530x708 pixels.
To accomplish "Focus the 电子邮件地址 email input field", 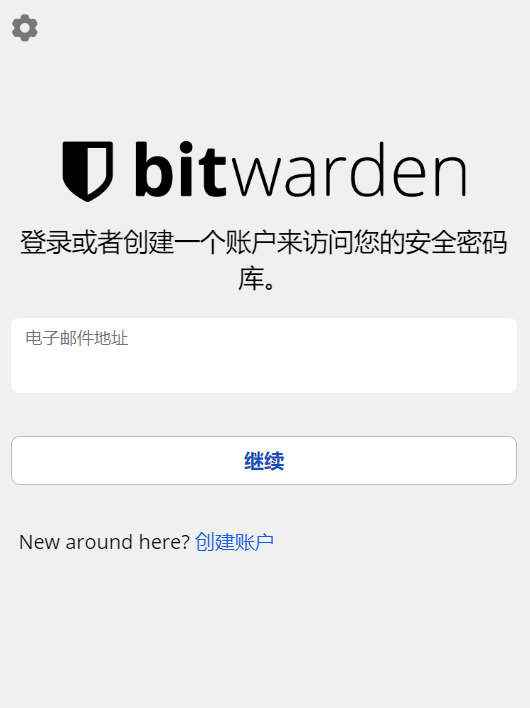I will click(x=264, y=355).
